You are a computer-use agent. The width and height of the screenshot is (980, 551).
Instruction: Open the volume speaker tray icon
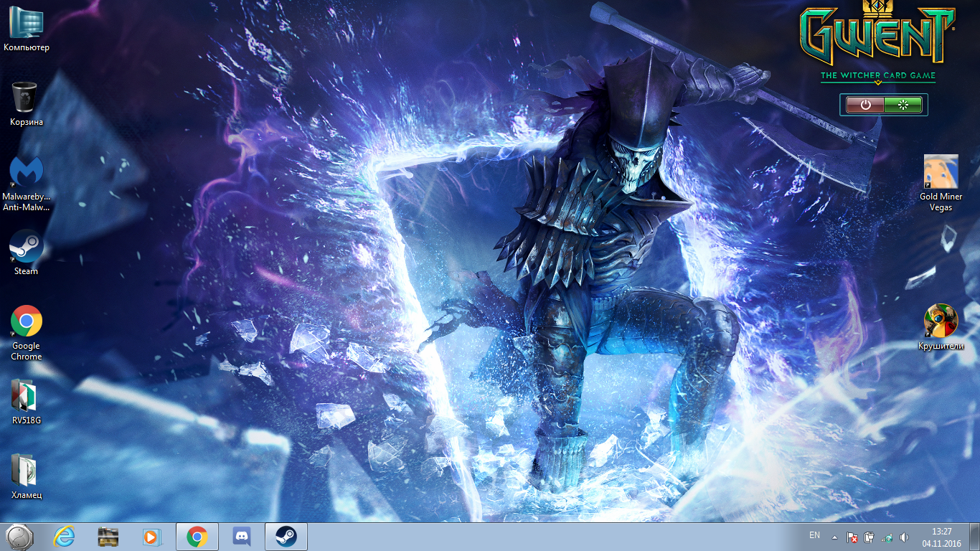(904, 537)
